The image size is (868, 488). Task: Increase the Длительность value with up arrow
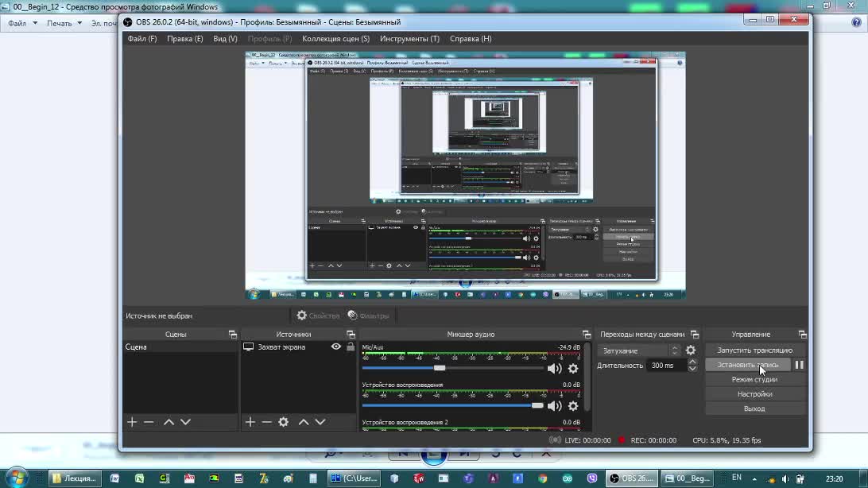pos(692,362)
